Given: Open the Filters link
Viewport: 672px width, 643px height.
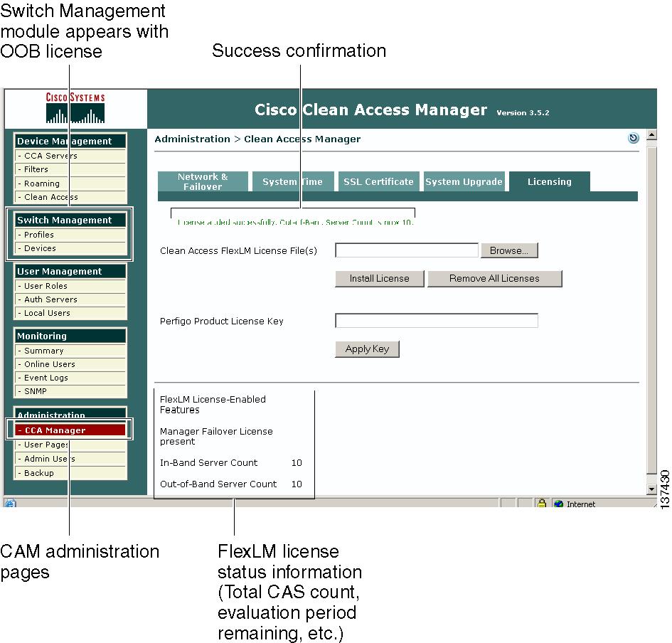Looking at the screenshot, I should click(70, 169).
